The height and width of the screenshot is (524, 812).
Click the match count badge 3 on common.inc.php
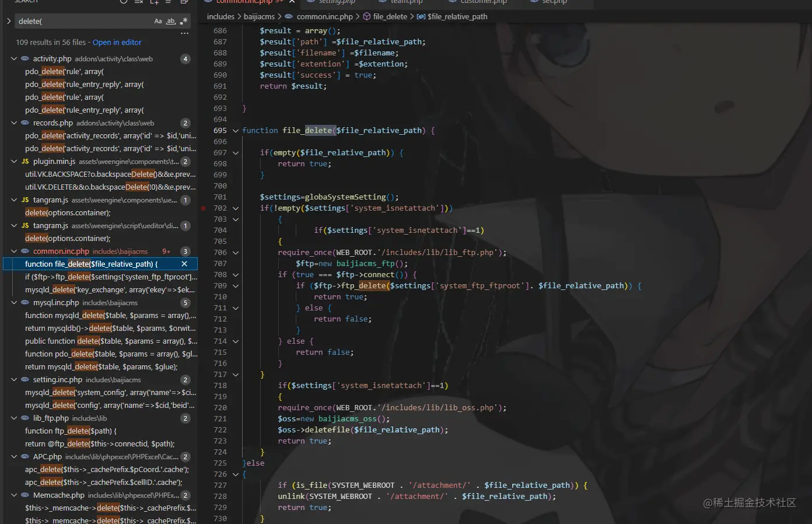click(x=185, y=251)
